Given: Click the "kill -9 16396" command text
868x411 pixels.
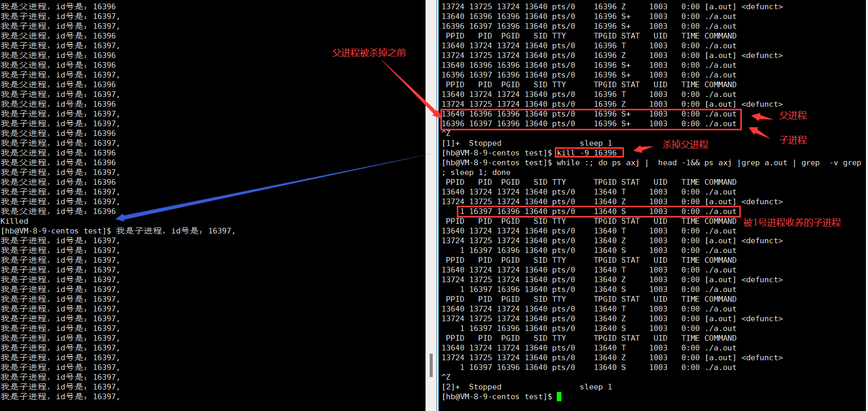Looking at the screenshot, I should [x=587, y=153].
